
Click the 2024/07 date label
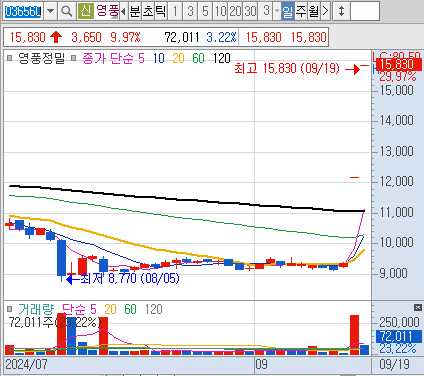coord(27,364)
